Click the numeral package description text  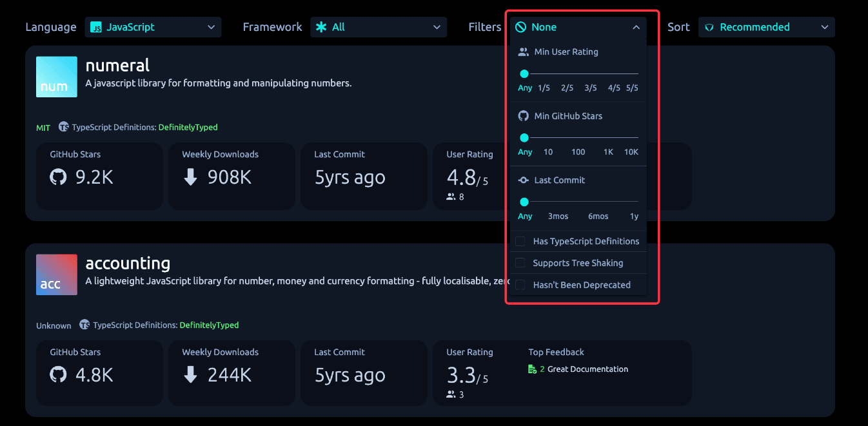pos(219,83)
